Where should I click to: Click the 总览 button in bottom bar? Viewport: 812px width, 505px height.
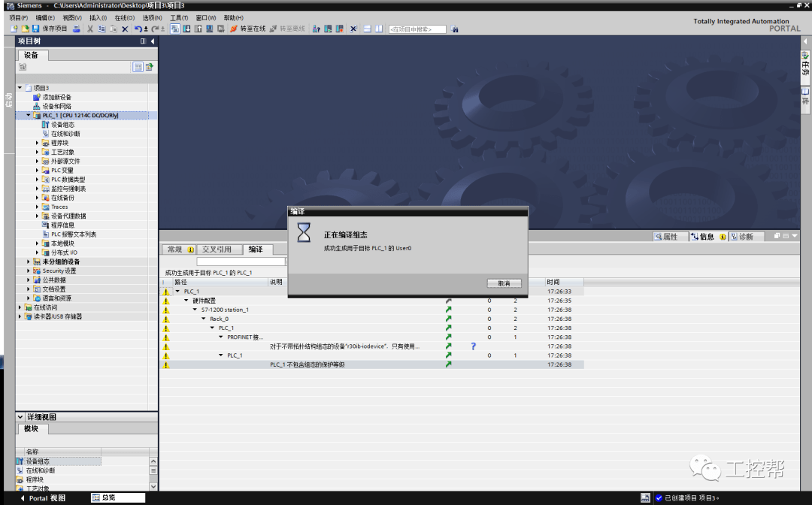[x=118, y=497]
